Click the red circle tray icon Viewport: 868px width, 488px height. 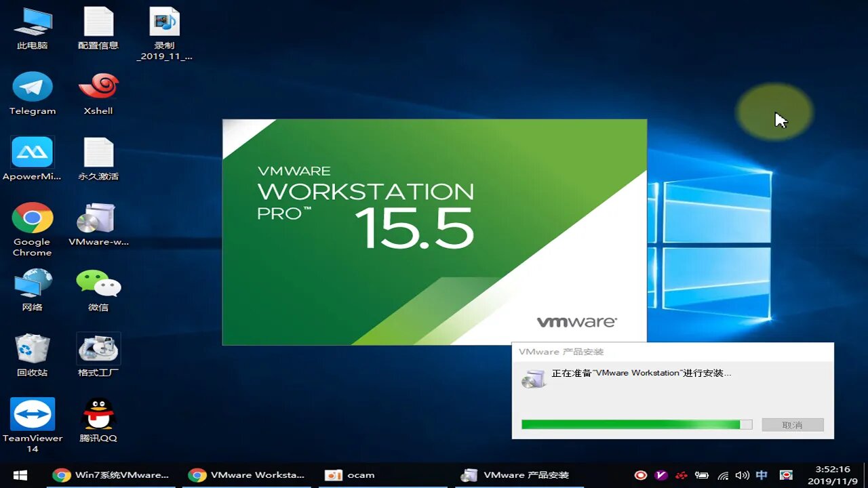[639, 475]
